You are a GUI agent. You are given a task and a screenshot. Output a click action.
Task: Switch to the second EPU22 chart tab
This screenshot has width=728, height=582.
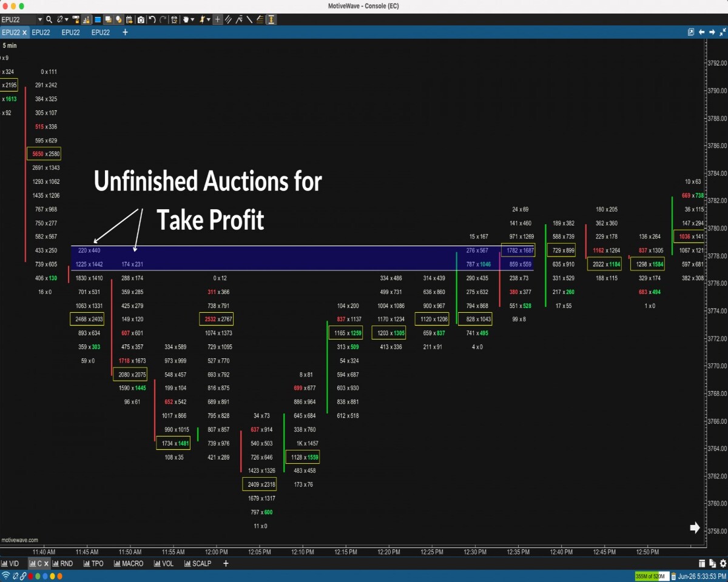pyautogui.click(x=41, y=32)
